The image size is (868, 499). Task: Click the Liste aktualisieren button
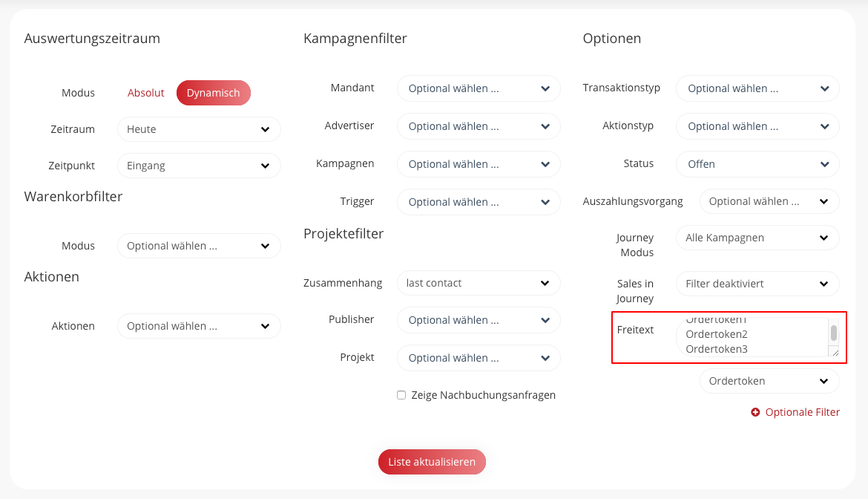(432, 462)
